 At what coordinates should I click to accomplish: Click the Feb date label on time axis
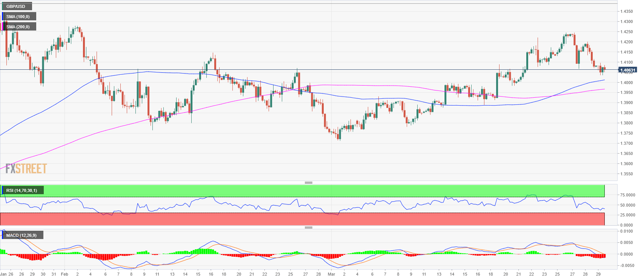point(65,274)
